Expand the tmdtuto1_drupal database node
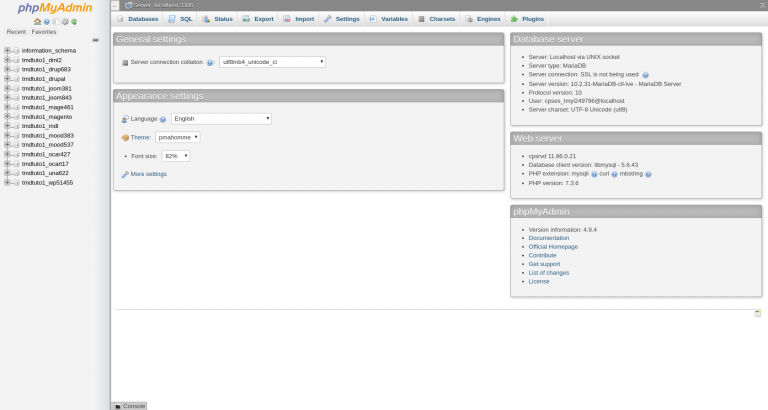Screen dimensions: 768x410 [7, 78]
